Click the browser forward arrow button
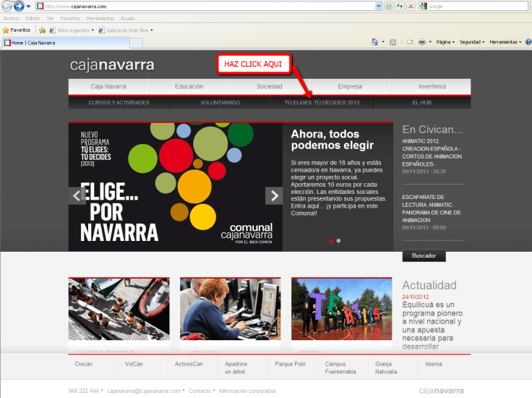 click(x=19, y=6)
